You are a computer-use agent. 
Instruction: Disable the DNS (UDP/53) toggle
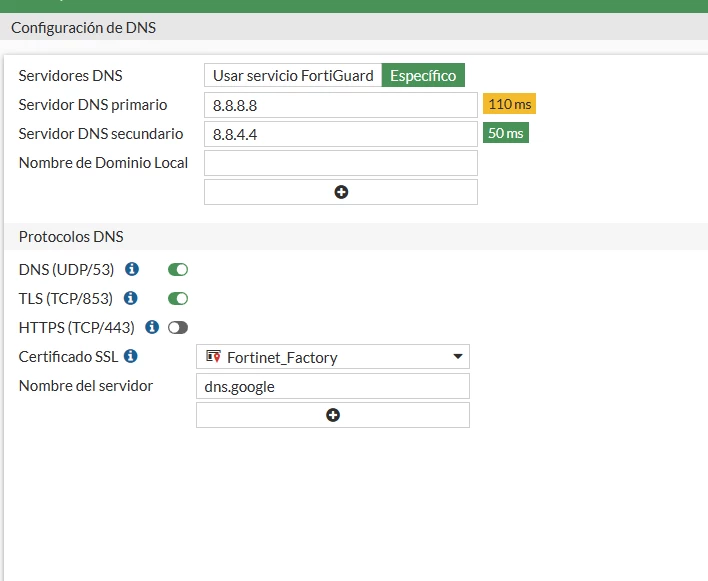pyautogui.click(x=178, y=270)
